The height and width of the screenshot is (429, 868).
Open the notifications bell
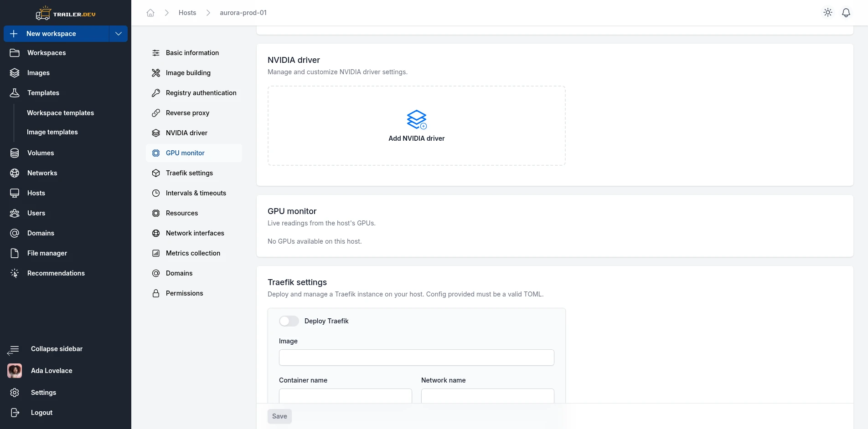click(846, 13)
